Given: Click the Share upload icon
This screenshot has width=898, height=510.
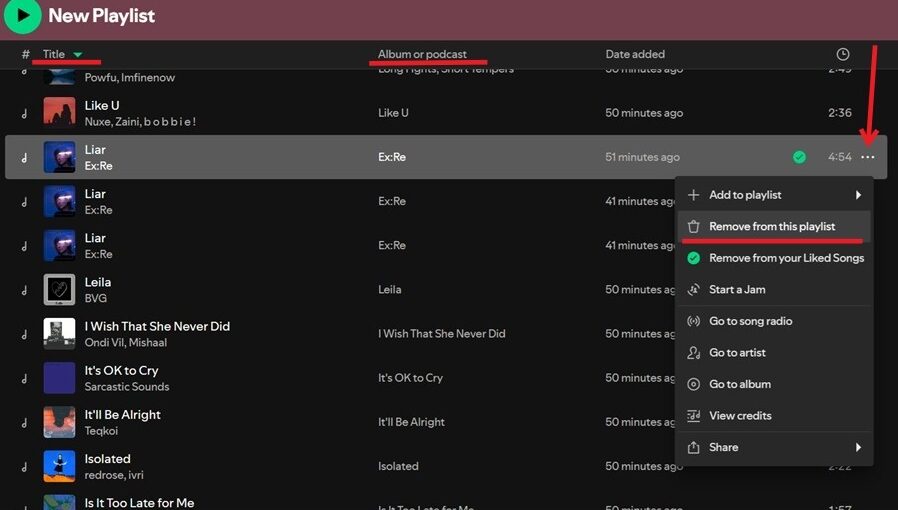Looking at the screenshot, I should (x=694, y=447).
